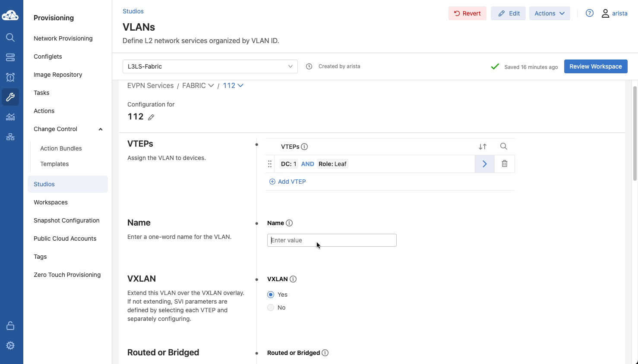Click the VXLAN info icon
This screenshot has height=364, width=638.
[x=293, y=279]
